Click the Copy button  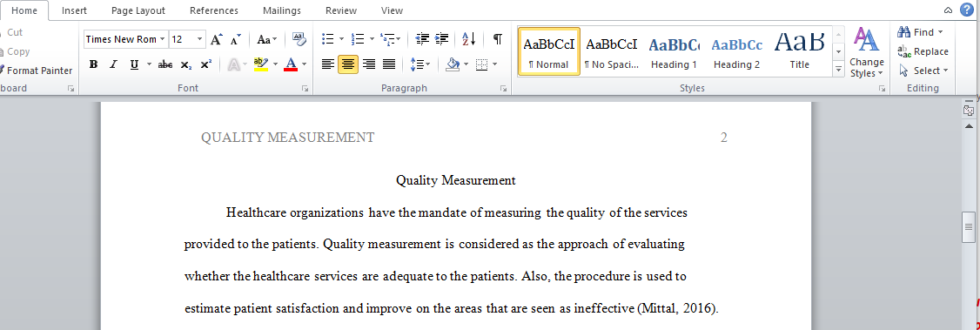pos(15,52)
